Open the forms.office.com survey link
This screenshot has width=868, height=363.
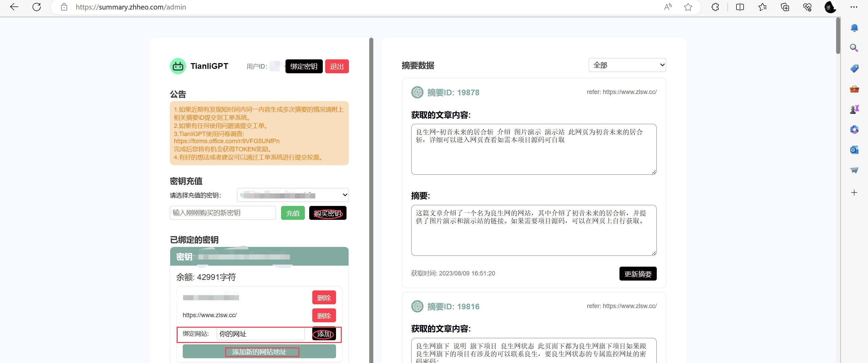click(226, 141)
